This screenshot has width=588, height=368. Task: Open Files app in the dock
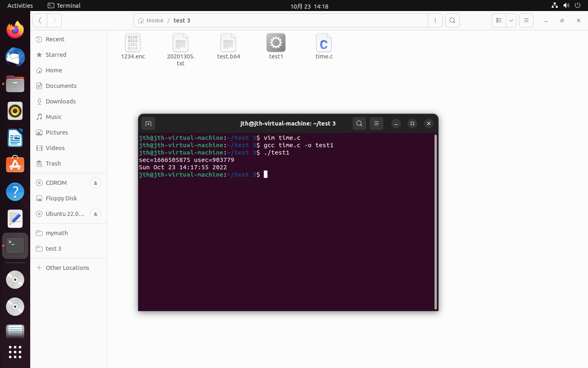point(15,84)
